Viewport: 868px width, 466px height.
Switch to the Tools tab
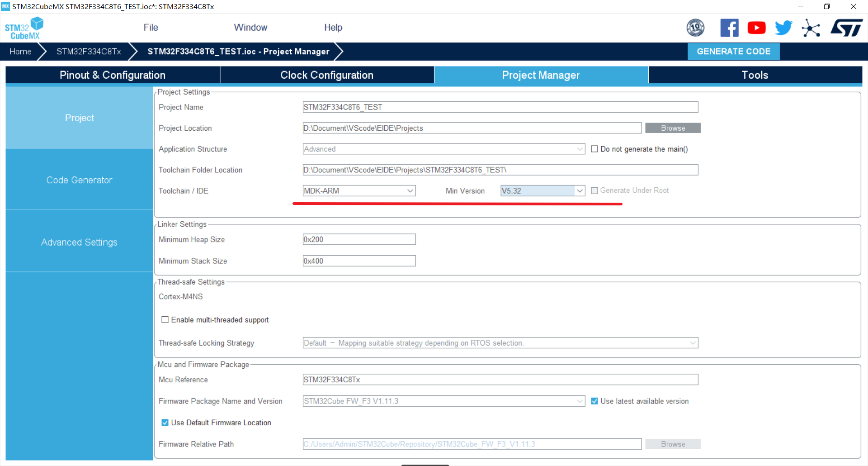pos(755,75)
